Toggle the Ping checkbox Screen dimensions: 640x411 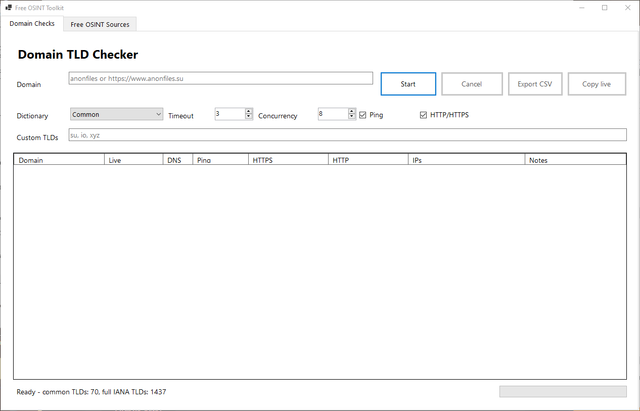[362, 115]
